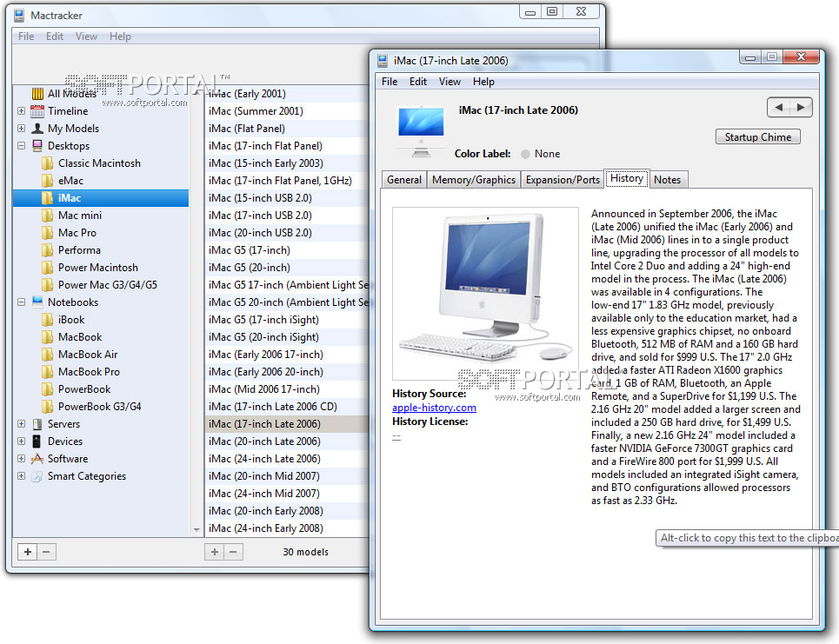Select iMac (Flat Panel) row
This screenshot has height=644, width=839.
(287, 129)
